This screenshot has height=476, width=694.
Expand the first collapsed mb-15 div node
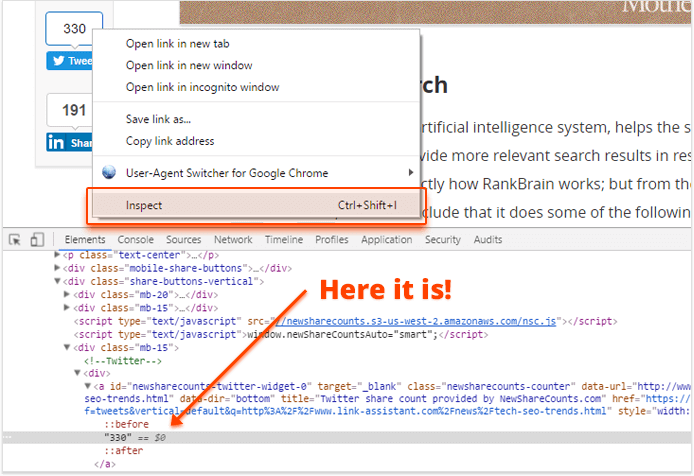pyautogui.click(x=67, y=308)
